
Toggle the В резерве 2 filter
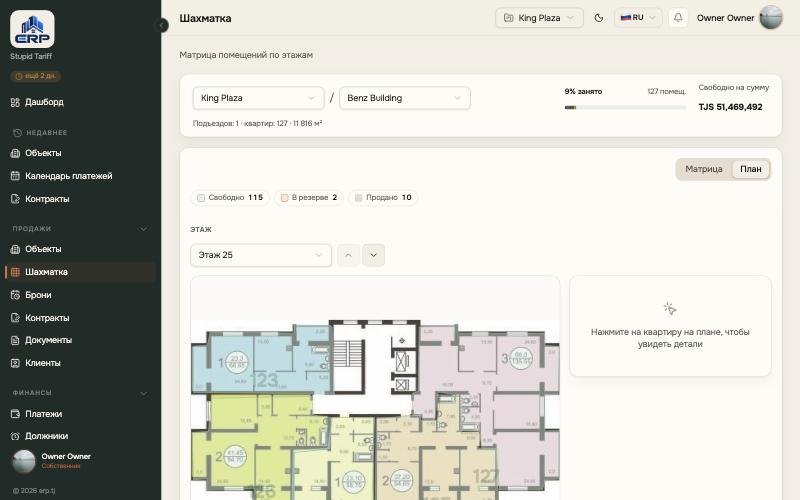point(309,197)
